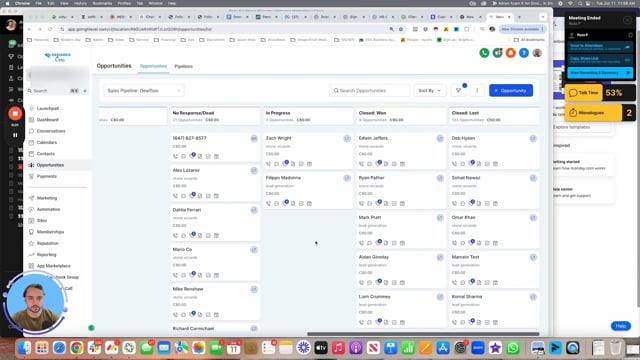Open Launchpad in the sidebar

(x=48, y=109)
